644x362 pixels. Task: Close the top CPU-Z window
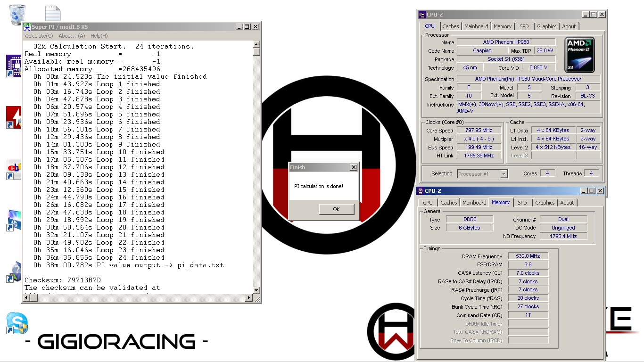coord(602,15)
